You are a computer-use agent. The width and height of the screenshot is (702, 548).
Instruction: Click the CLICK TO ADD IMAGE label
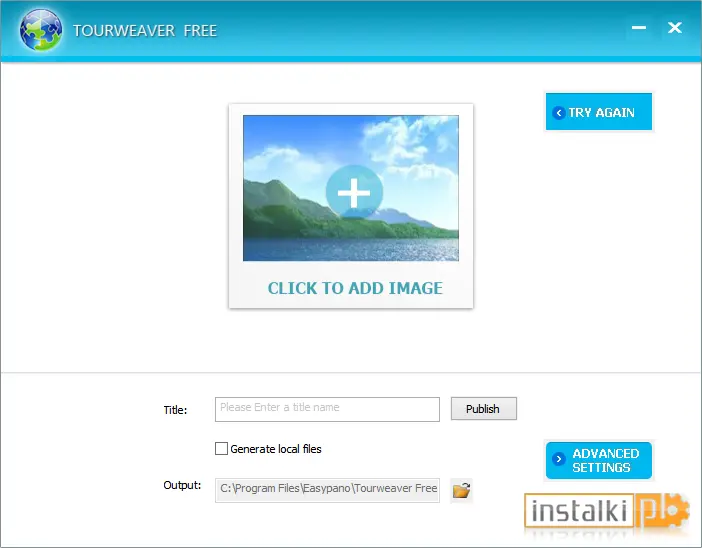(355, 288)
